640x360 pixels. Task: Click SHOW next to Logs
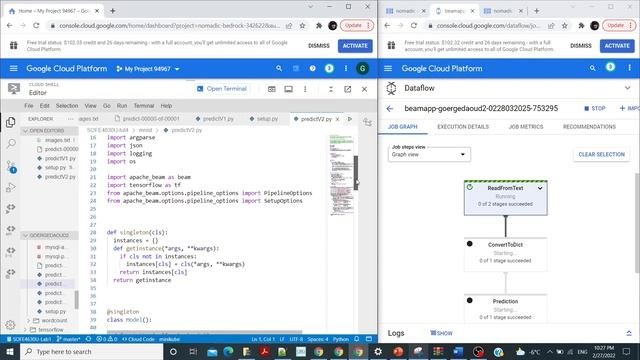[x=441, y=333]
